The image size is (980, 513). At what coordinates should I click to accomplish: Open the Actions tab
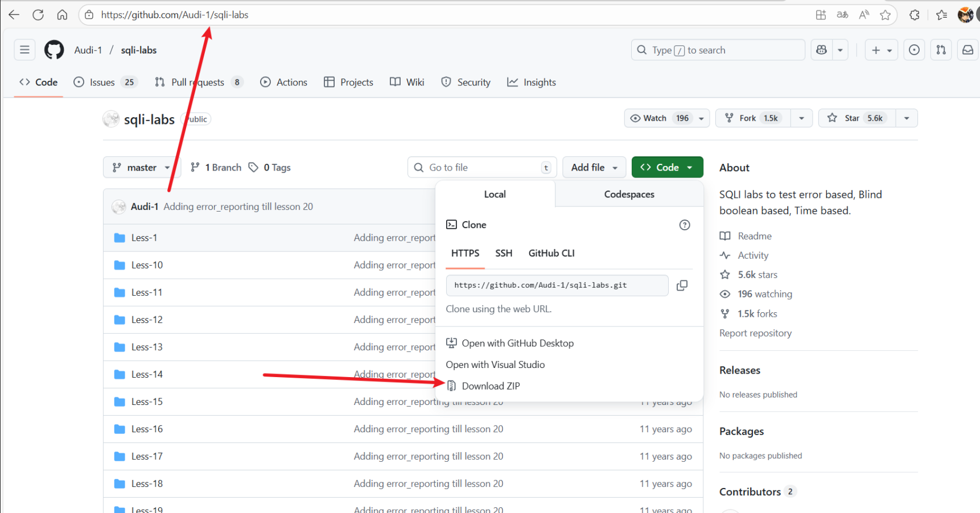(283, 82)
